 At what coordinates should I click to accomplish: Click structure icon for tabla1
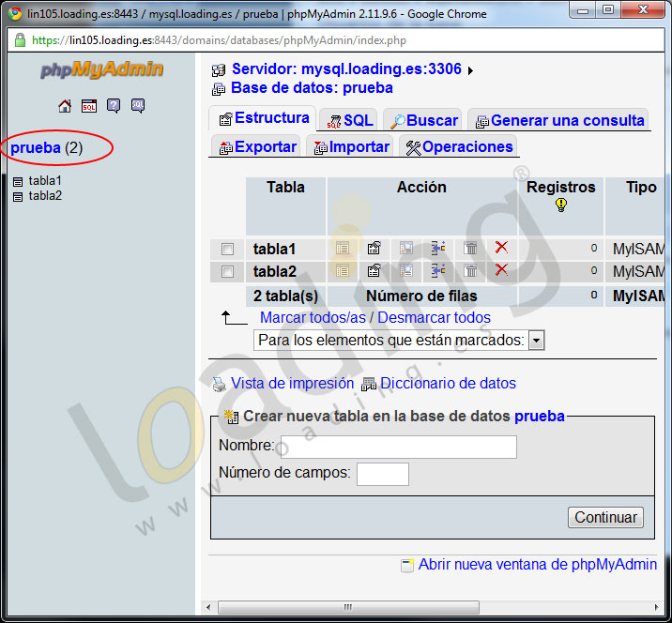[374, 248]
